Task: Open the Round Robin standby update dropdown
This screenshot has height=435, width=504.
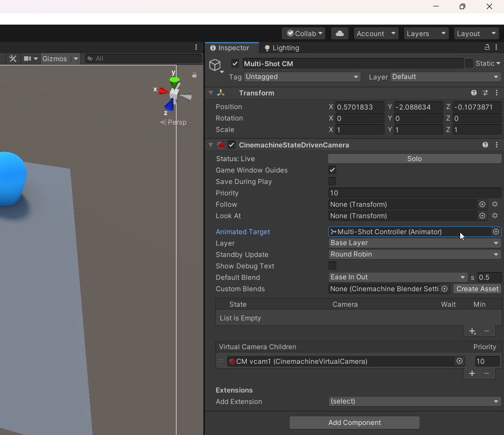Action: point(414,254)
